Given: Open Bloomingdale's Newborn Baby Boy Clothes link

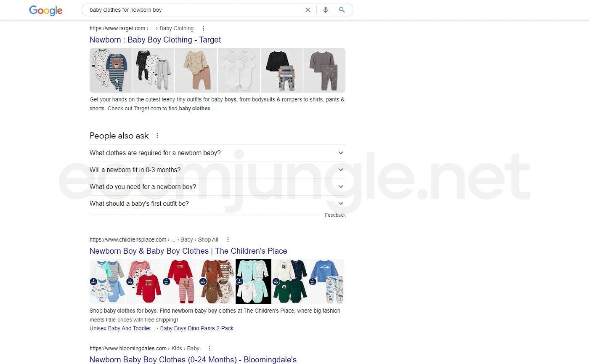Looking at the screenshot, I should 193,359.
